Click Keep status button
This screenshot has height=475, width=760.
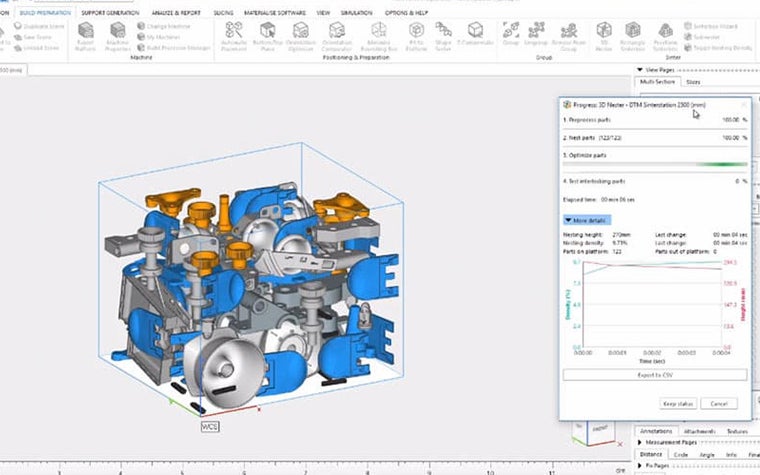[x=678, y=404]
